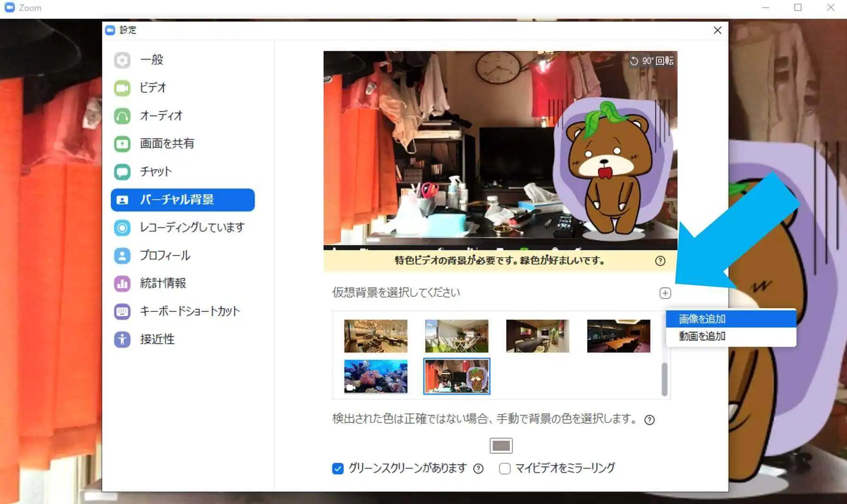Click help icon next to manual color text
The image size is (847, 504).
pyautogui.click(x=649, y=420)
